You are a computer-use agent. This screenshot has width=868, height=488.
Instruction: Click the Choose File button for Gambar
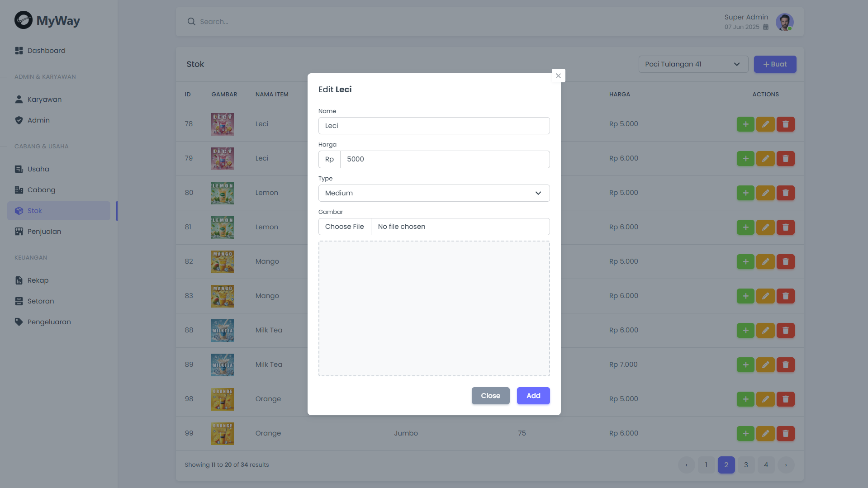pyautogui.click(x=345, y=227)
